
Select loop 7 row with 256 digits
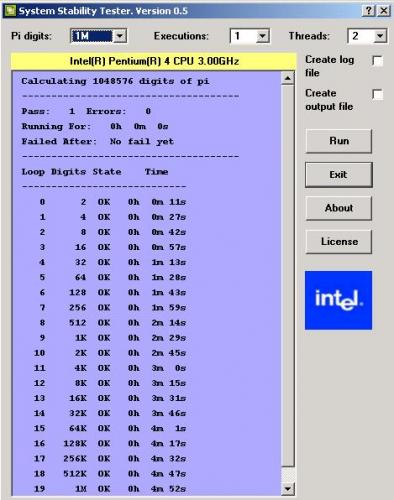(112, 308)
